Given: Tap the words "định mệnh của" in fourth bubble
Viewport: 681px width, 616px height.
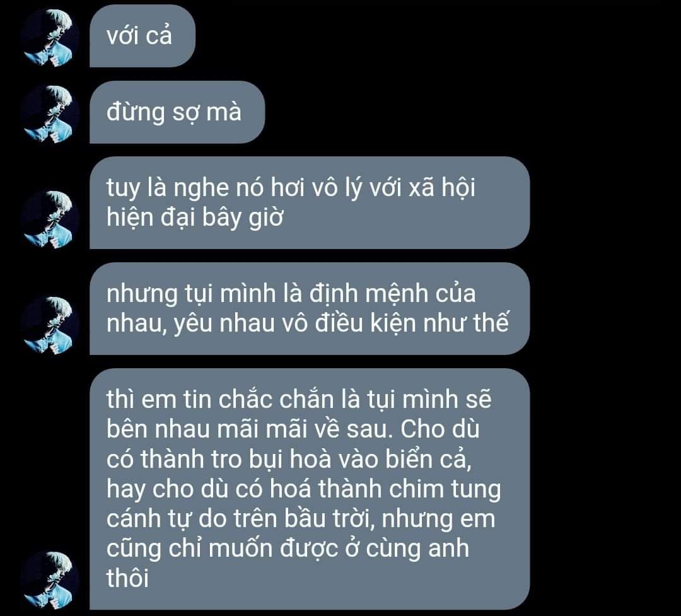Looking at the screenshot, I should [x=392, y=294].
